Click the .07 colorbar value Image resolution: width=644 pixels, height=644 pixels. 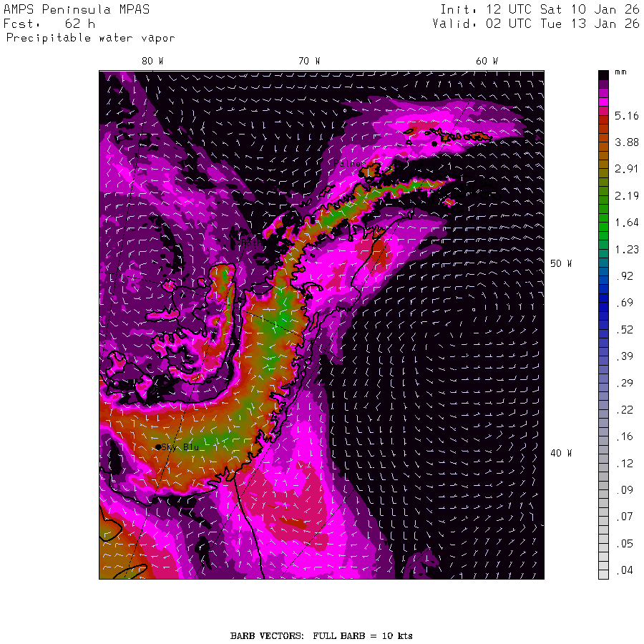(x=625, y=517)
